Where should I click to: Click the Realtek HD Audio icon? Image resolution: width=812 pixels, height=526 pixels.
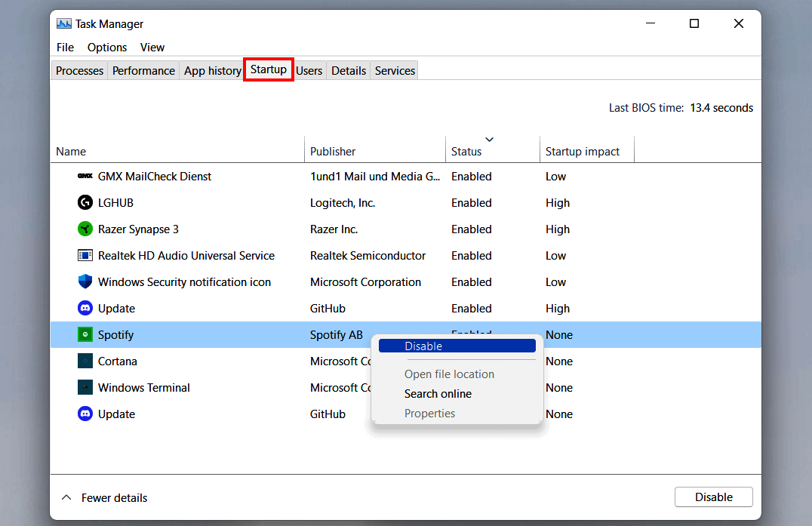coord(85,255)
